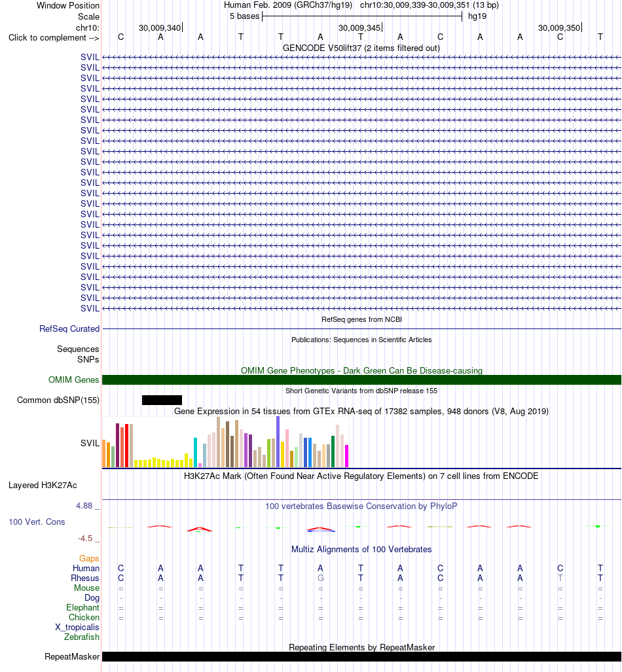Click the magenta last bar of GTEx chart

(x=346, y=456)
